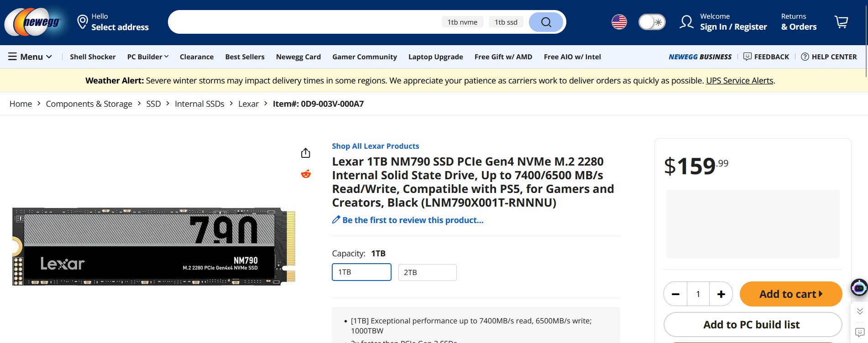
Task: Open the Feedback link
Action: click(x=771, y=57)
